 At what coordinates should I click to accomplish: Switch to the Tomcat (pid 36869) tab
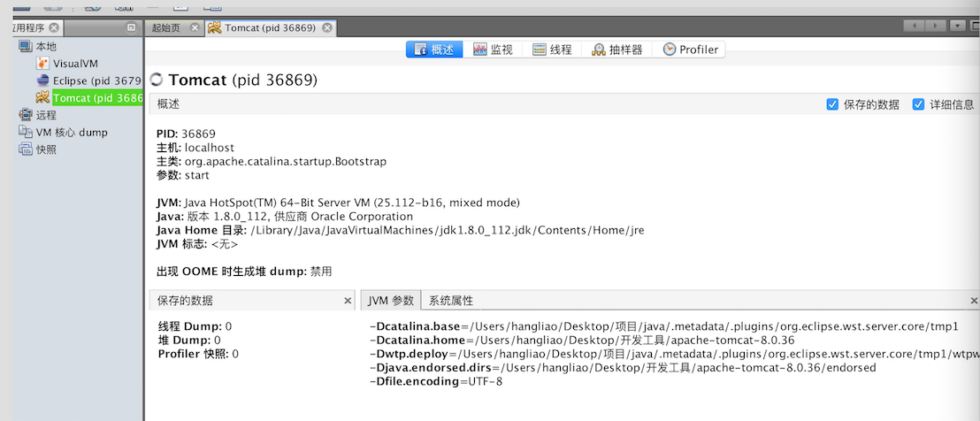pos(271,27)
